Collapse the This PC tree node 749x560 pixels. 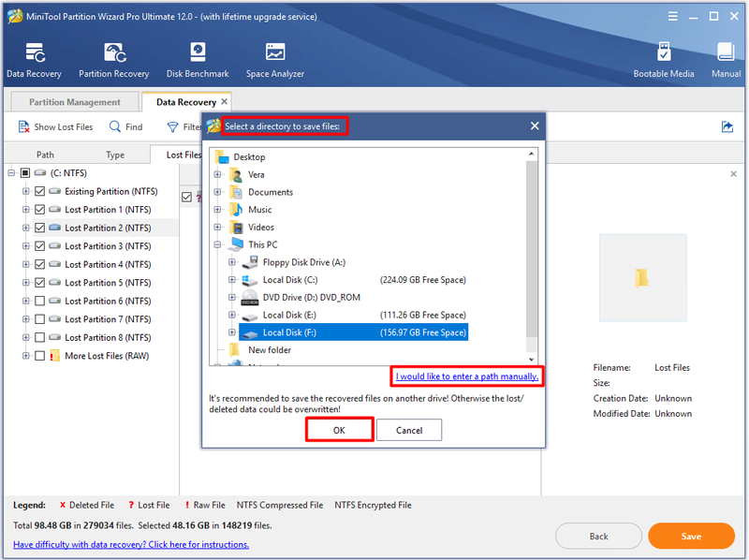[x=217, y=244]
